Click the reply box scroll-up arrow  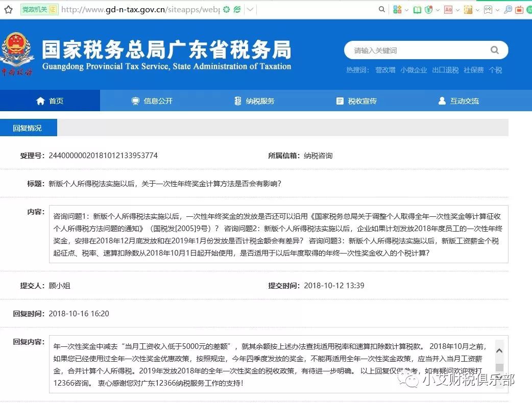(499, 351)
